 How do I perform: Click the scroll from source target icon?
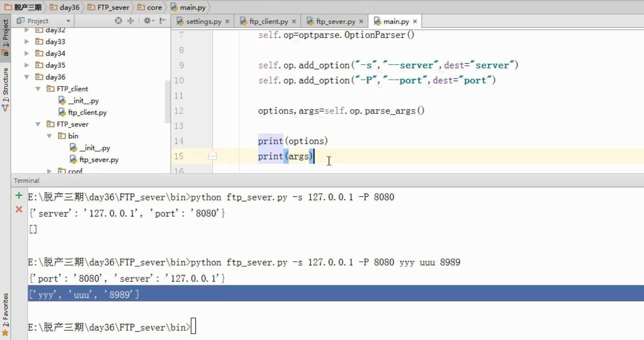click(118, 21)
